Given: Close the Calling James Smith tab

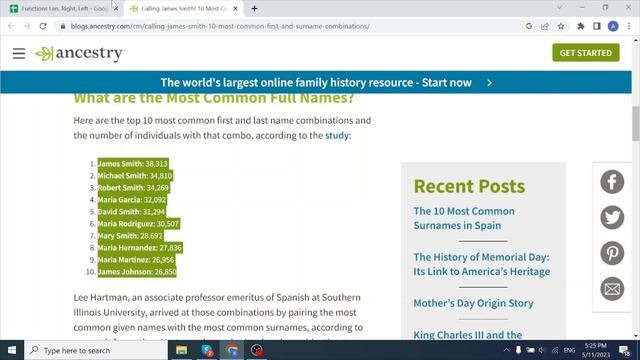Looking at the screenshot, I should pos(236,8).
